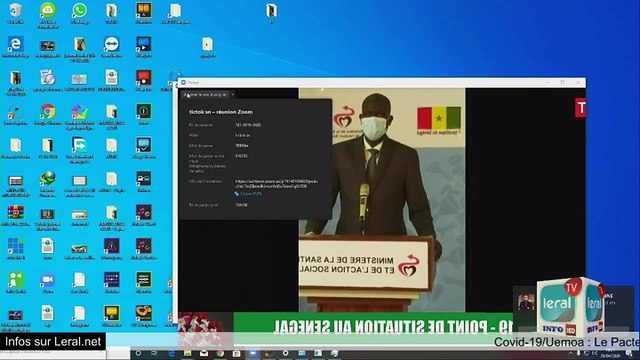Open the Settings gear on the taskbar
This screenshot has width=640, height=360.
click(x=285, y=353)
